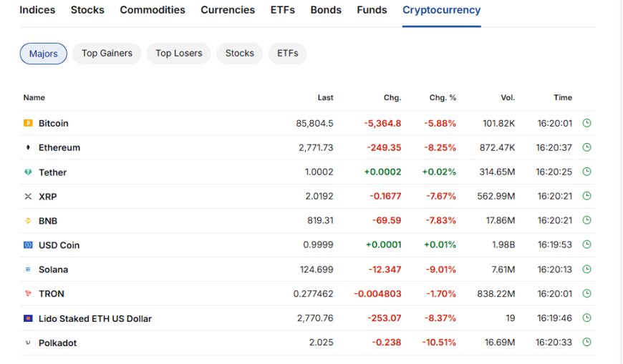This screenshot has width=623, height=364.
Task: Click Tether change percent +0.02%
Action: 439,172
